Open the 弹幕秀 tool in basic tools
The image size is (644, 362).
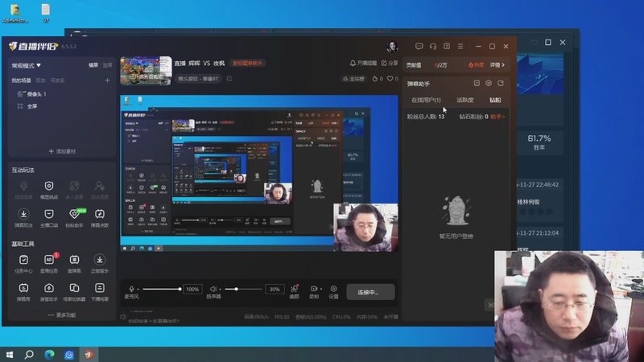pos(23,292)
